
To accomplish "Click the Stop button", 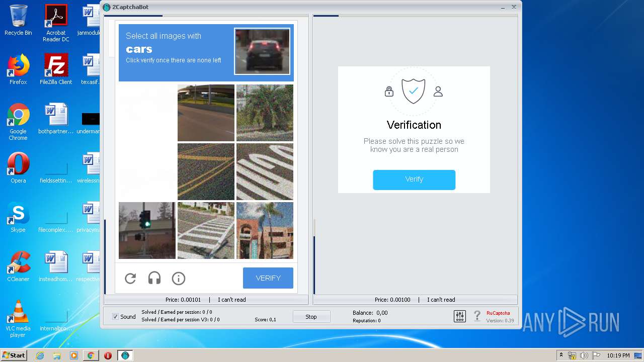I will click(x=311, y=317).
